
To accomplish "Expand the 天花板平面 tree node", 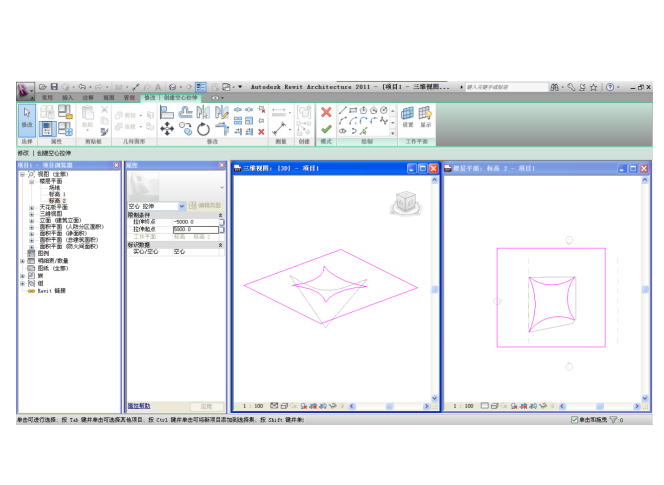I will click(x=32, y=206).
